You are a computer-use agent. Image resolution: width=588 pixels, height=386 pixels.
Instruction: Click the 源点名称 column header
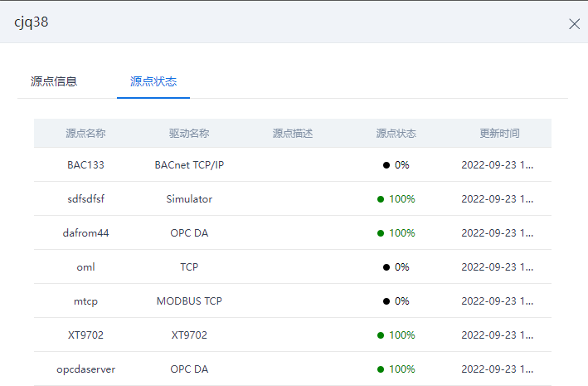click(x=85, y=134)
